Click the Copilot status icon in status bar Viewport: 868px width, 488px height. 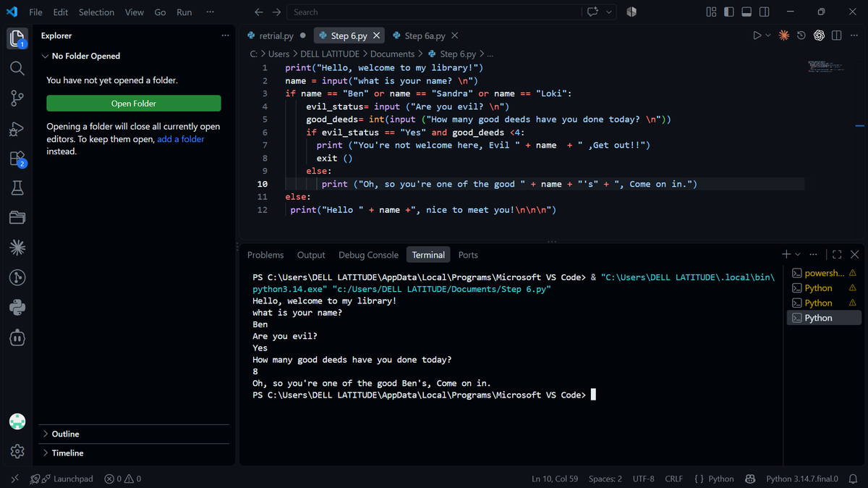[x=751, y=479]
